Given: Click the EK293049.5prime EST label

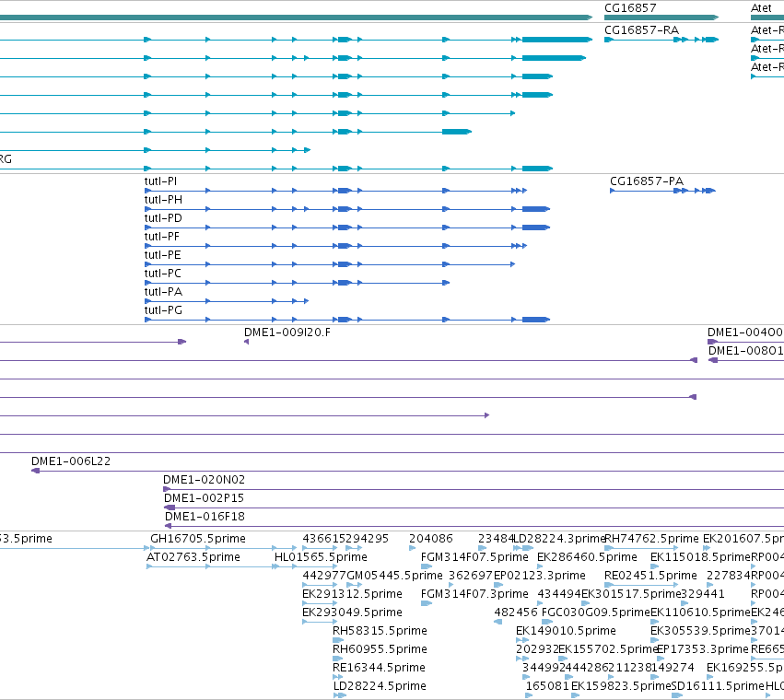Looking at the screenshot, I should point(352,612).
